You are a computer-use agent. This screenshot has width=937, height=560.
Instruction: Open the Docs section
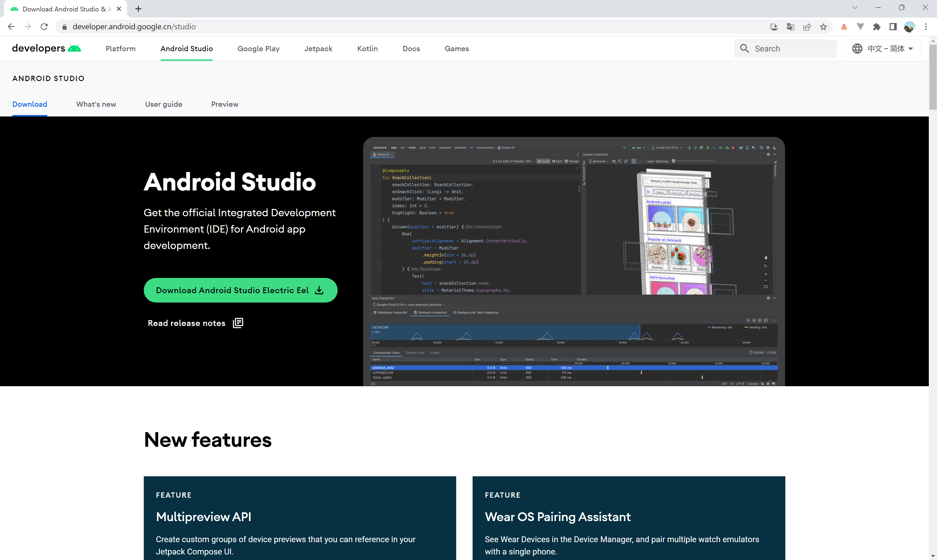pos(411,48)
